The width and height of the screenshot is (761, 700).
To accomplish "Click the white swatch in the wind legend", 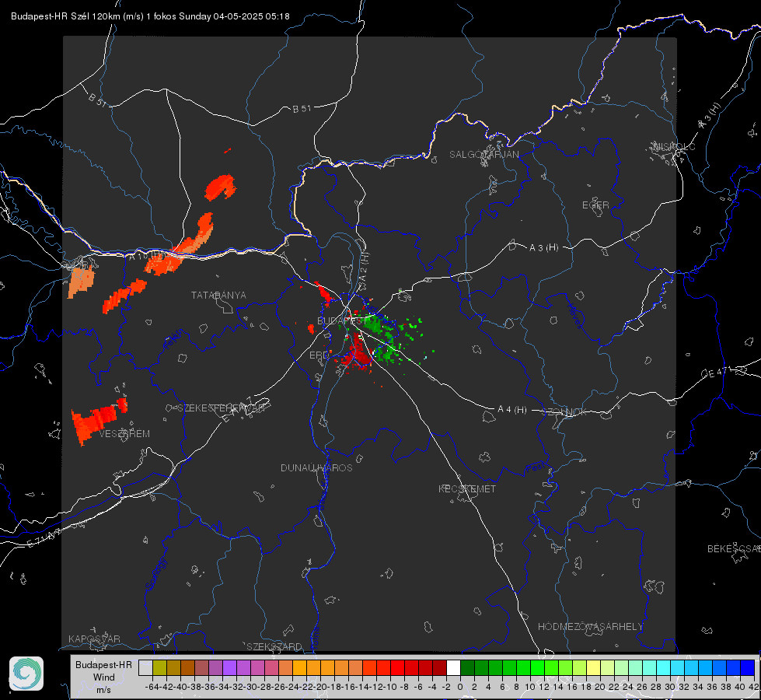I will pos(453,667).
